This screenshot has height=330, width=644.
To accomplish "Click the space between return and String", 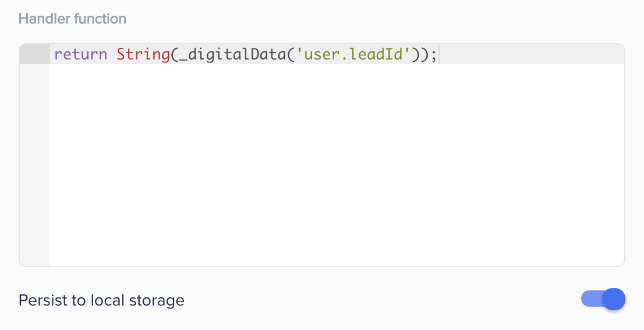I will pos(112,54).
